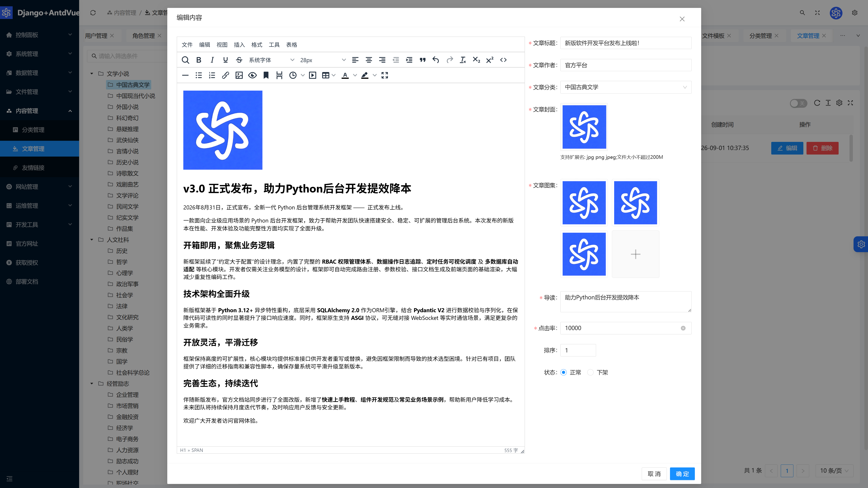Screen dimensions: 868x488
Task: Center align text in editor
Action: pyautogui.click(x=369, y=60)
